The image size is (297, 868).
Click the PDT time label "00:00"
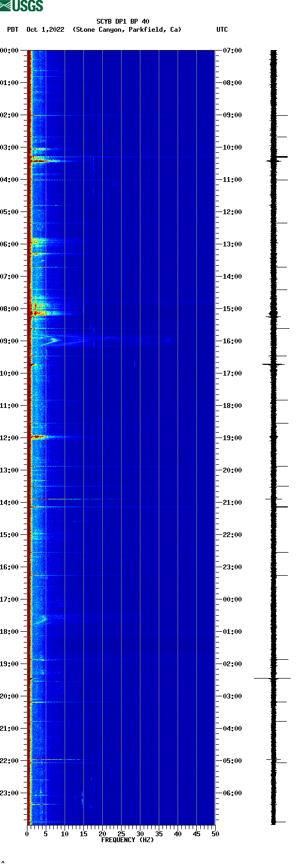10,51
